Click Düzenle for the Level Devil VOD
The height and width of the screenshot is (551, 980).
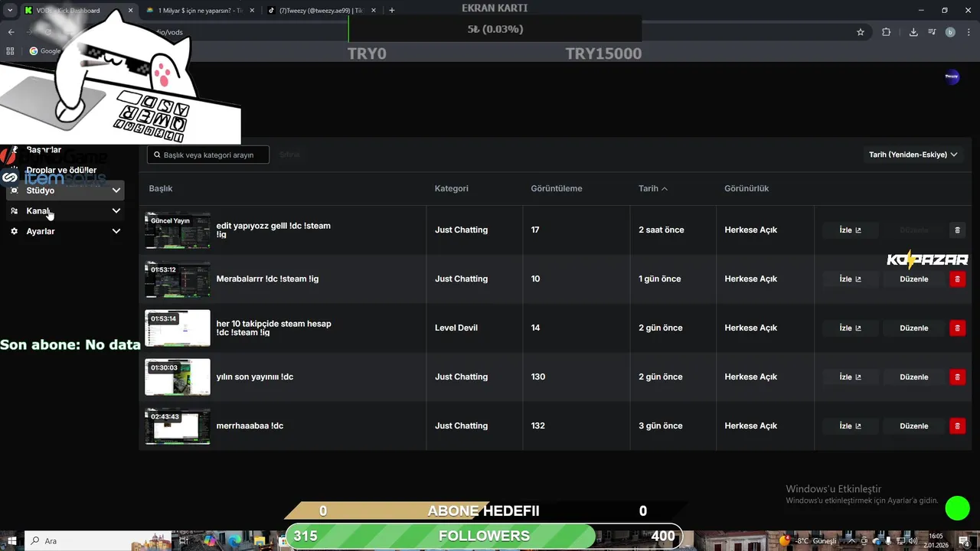[x=913, y=328]
